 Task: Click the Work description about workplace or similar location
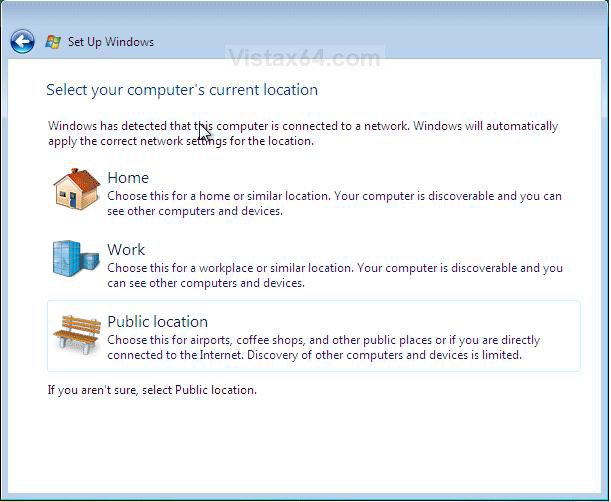[x=335, y=275]
